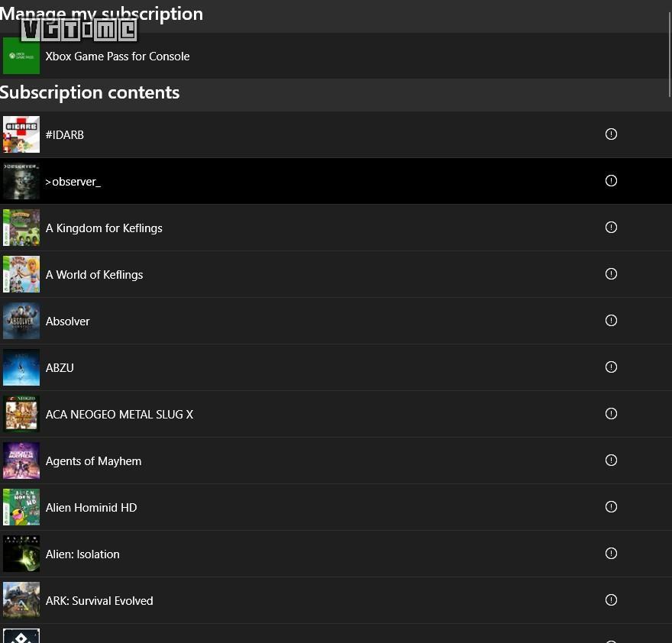The image size is (672, 643).
Task: Select Agents of Mayhem cover thumbnail
Action: click(21, 460)
